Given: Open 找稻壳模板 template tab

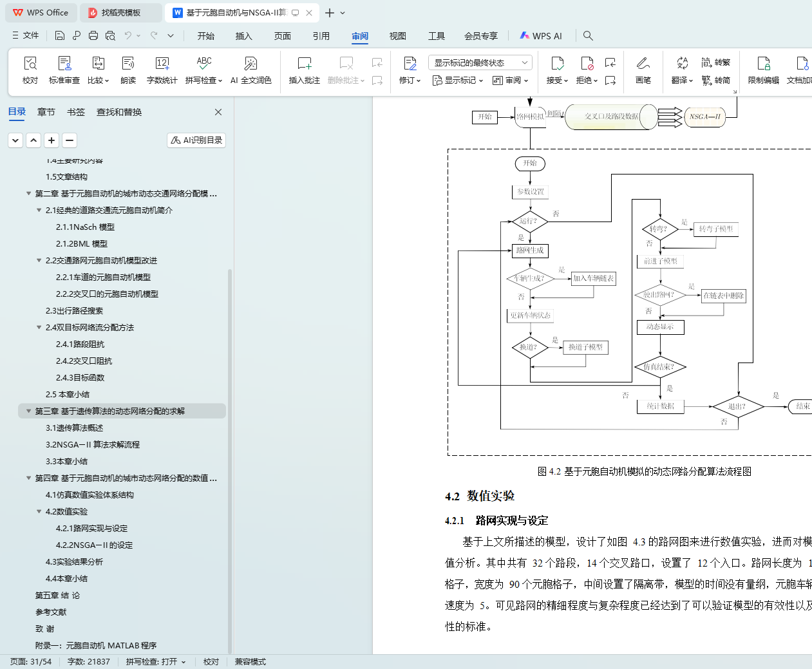Looking at the screenshot, I should 121,13.
